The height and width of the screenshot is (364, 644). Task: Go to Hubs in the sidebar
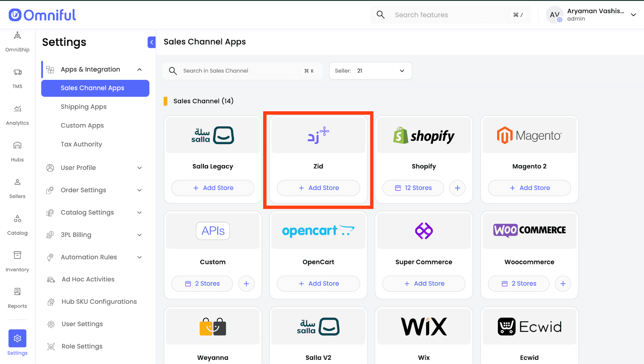17,146
